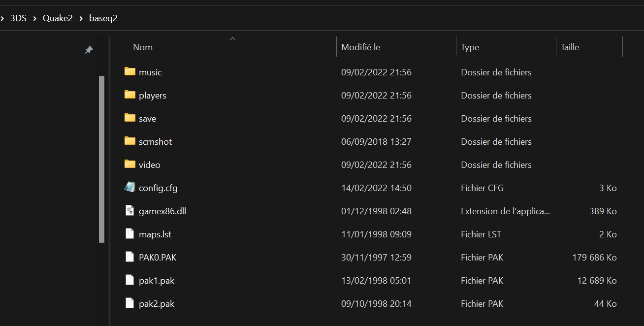Click the pak1.pak file icon
Screen dimensions: 644x326
click(x=130, y=280)
